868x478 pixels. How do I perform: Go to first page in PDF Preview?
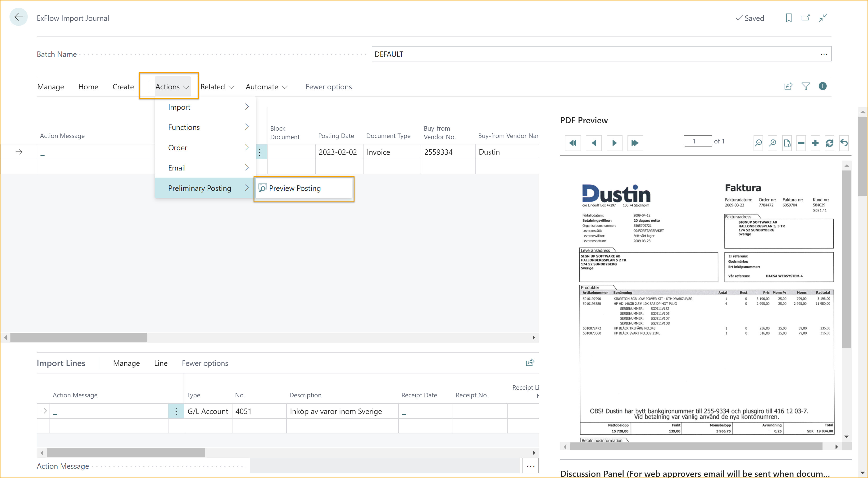(x=573, y=143)
